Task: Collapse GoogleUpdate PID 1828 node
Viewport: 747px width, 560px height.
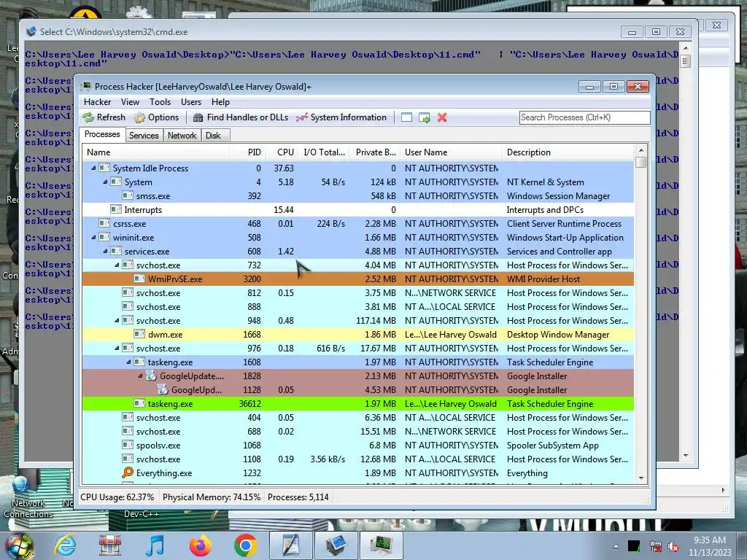Action: pos(140,376)
